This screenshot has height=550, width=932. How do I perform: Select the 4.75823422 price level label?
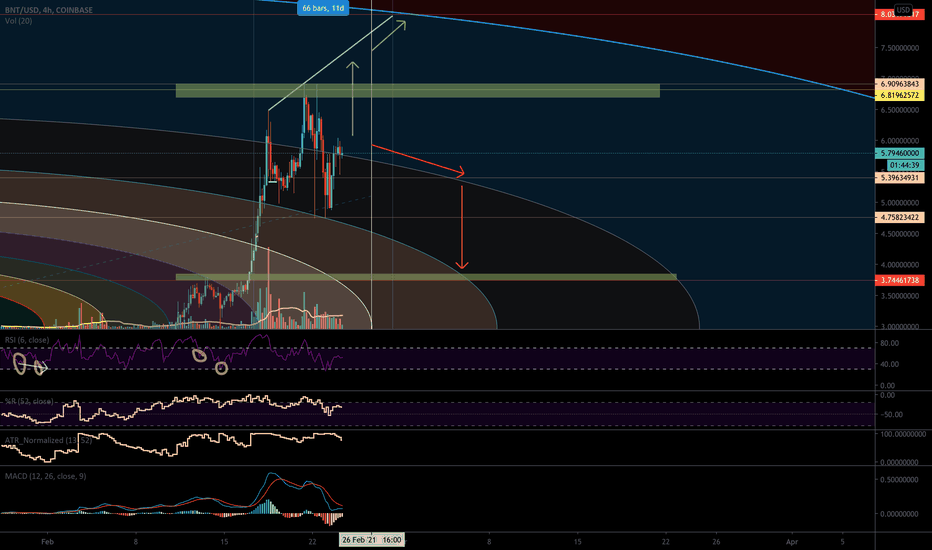[899, 218]
